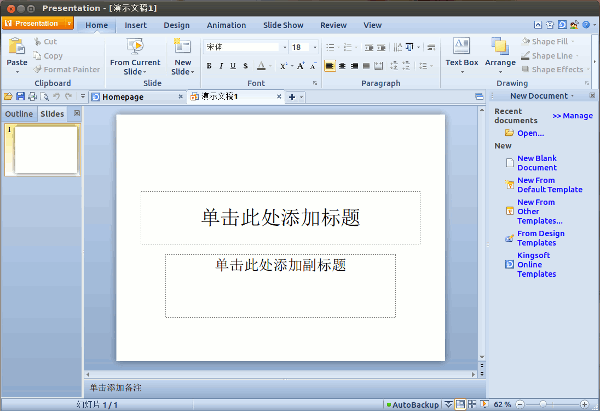Click the distributed alignment icon

click(378, 66)
